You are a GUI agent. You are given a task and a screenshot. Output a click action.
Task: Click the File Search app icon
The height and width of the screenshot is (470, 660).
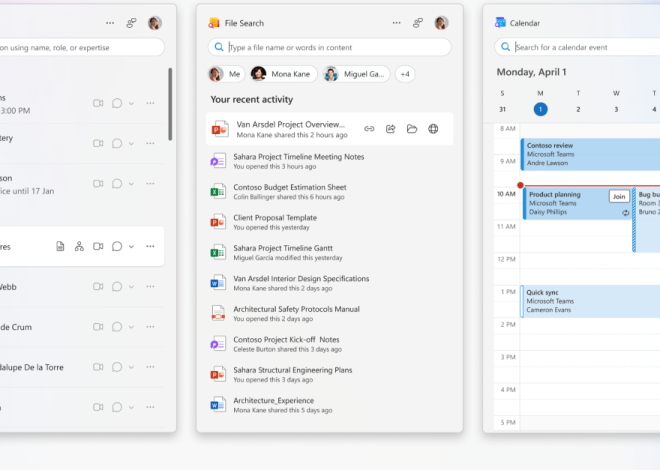pyautogui.click(x=214, y=23)
